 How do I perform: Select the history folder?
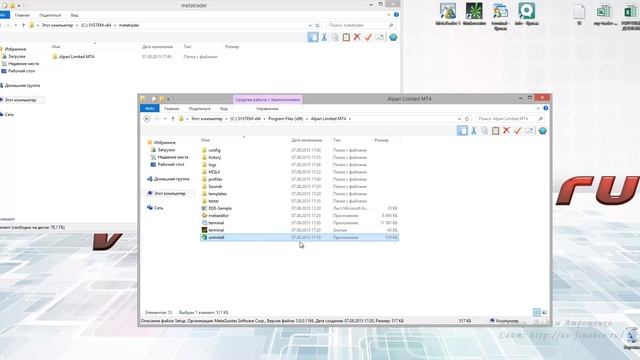pos(214,158)
